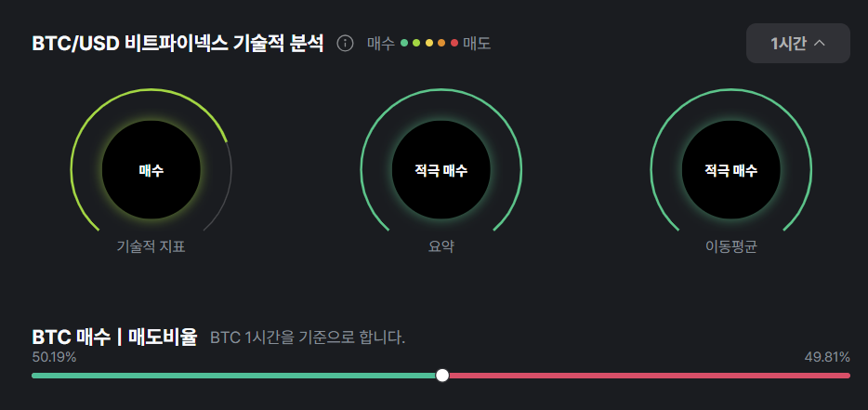Image resolution: width=868 pixels, height=410 pixels.
Task: Click the BTC/USD 비트파이넥스 기술적 분석 heading
Action: (178, 43)
